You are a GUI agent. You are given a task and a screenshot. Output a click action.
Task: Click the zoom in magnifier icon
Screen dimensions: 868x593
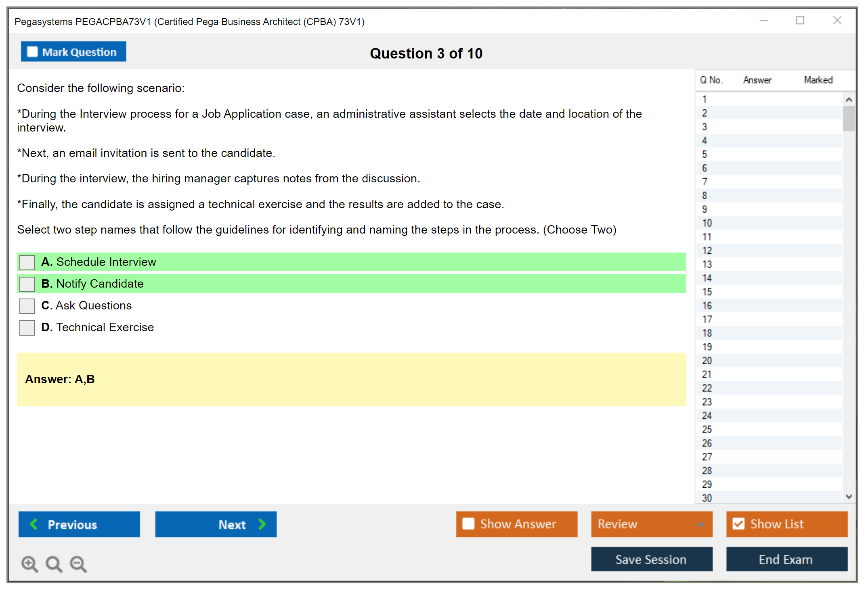[29, 564]
